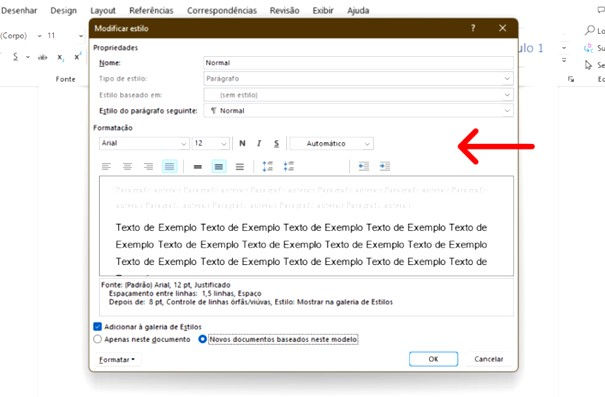605x397 pixels.
Task: Open ribbon font size dropdown arrow
Action: coord(81,36)
